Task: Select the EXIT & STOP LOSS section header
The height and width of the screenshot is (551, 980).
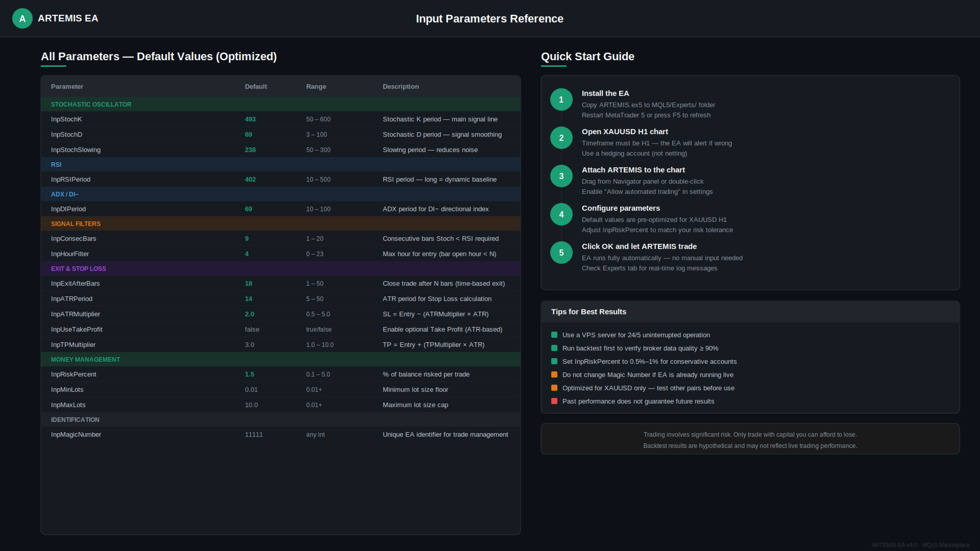Action: (79, 269)
